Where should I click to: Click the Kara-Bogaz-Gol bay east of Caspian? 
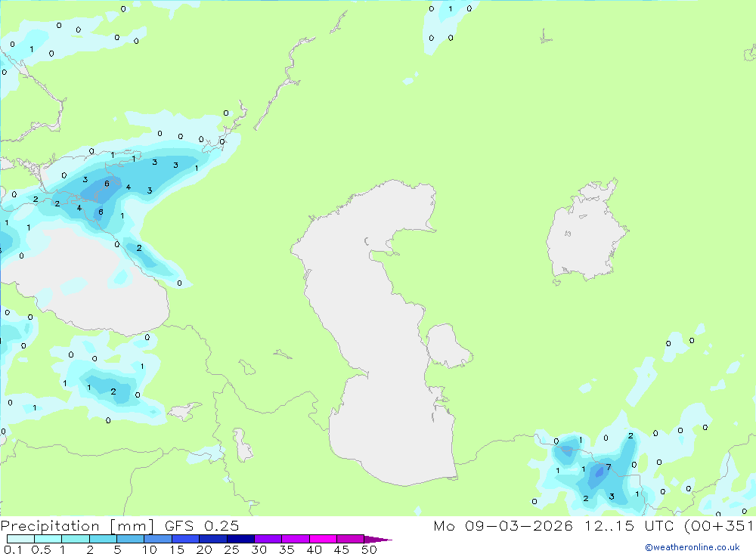coord(448,347)
